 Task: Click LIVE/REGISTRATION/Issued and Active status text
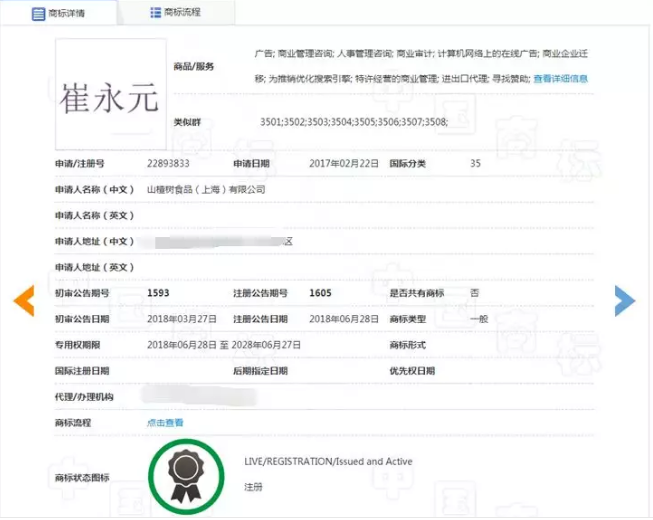point(328,461)
